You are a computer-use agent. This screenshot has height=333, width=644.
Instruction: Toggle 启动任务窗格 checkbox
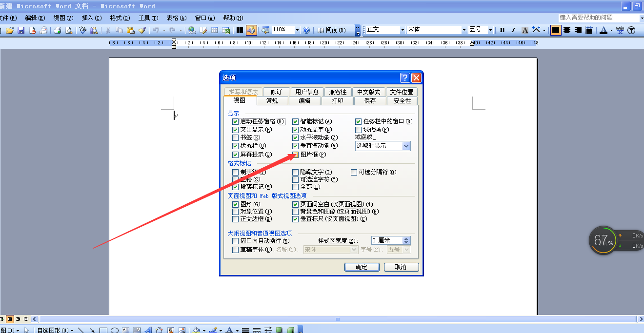[x=236, y=121]
